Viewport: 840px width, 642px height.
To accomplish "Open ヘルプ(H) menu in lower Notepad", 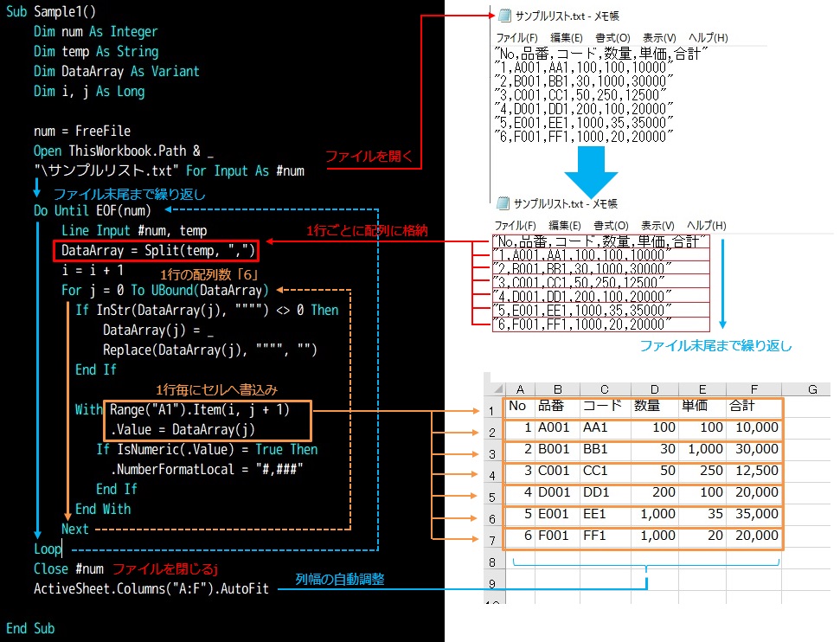I will click(707, 225).
